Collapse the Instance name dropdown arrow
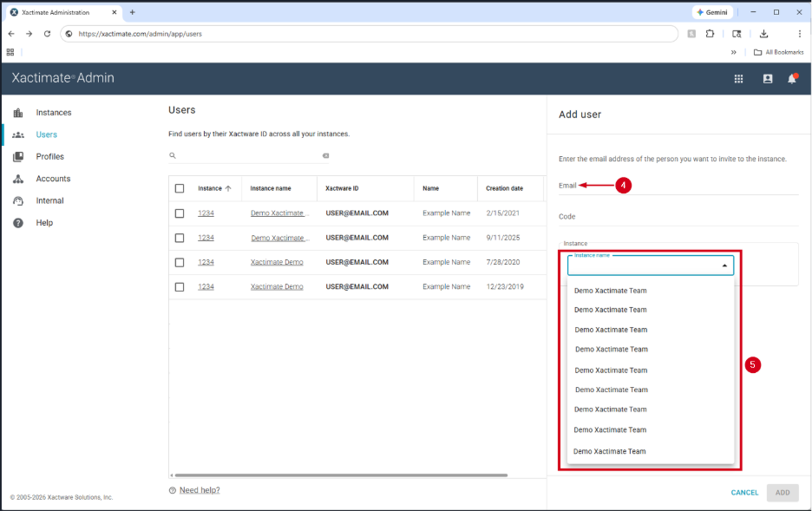812x511 pixels. coord(724,265)
